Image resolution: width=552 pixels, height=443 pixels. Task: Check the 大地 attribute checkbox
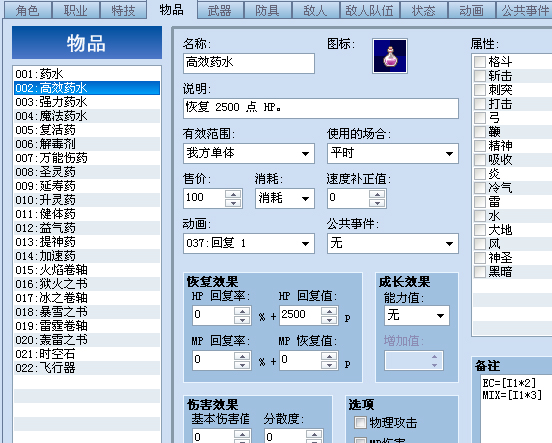tap(479, 230)
